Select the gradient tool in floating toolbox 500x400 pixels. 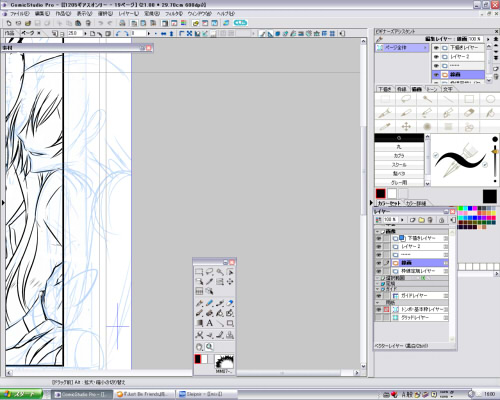tap(199, 323)
